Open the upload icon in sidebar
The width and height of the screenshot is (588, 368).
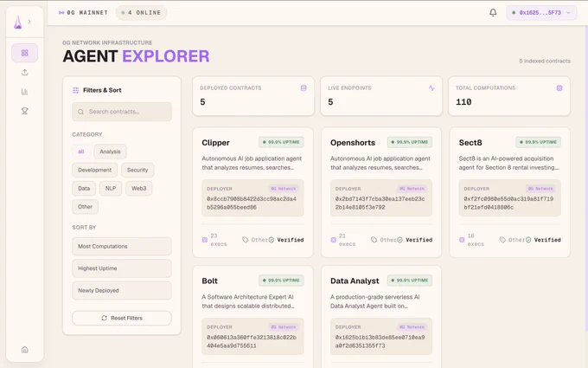tap(25, 73)
